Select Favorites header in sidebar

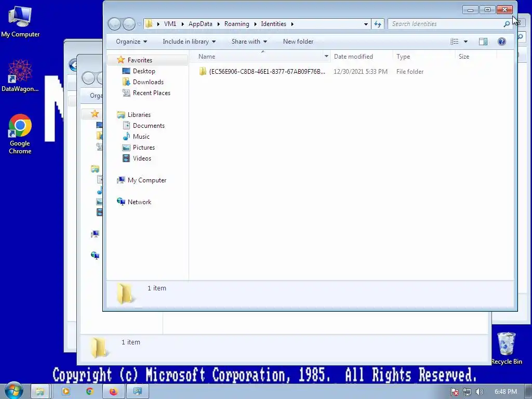pos(140,60)
